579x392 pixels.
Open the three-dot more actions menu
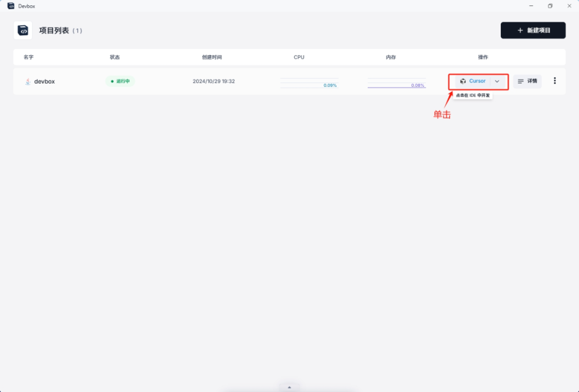[555, 81]
